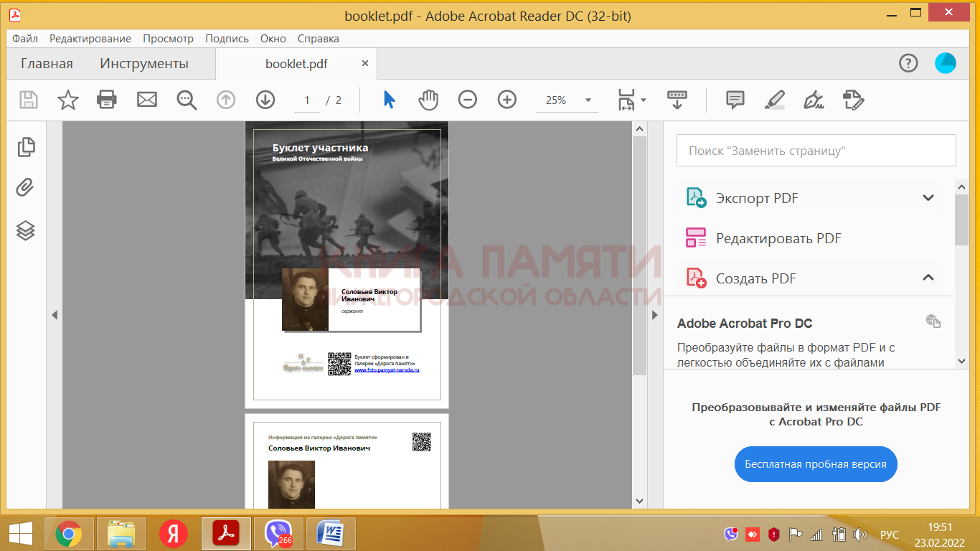Image resolution: width=980 pixels, height=551 pixels.
Task: Click the Export PDF tool icon
Action: click(697, 199)
